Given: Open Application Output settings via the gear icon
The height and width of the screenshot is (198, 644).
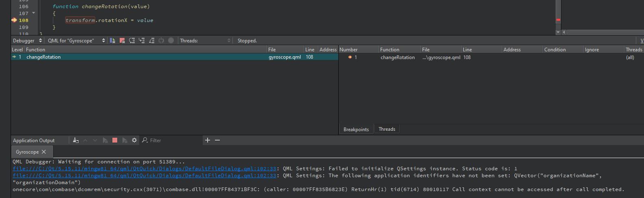Looking at the screenshot, I should (134, 140).
